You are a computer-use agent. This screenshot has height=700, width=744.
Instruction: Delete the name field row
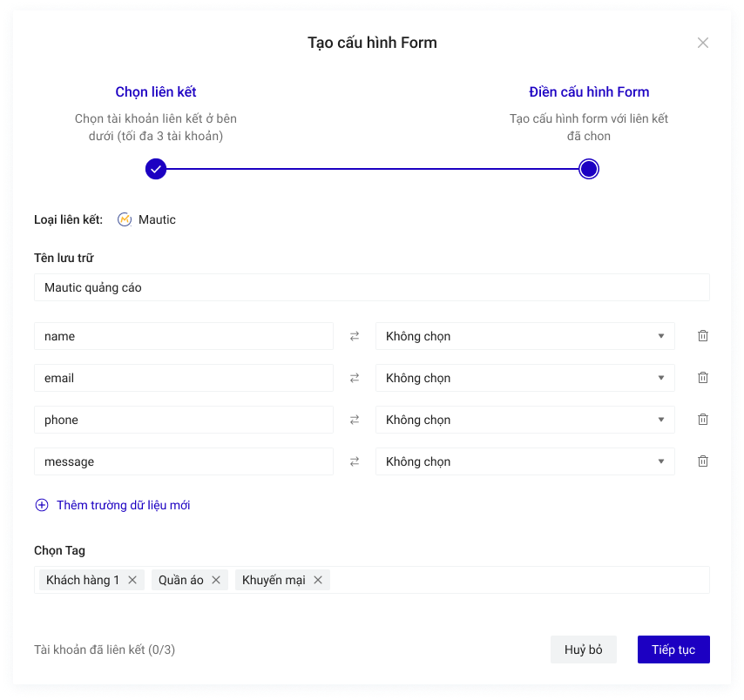702,336
